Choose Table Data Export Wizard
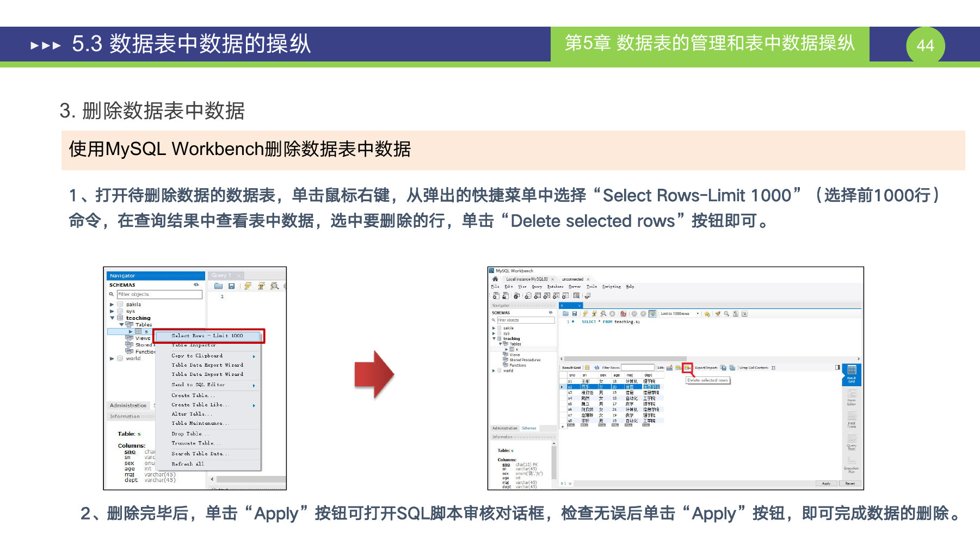This screenshot has width=980, height=551. click(x=208, y=365)
